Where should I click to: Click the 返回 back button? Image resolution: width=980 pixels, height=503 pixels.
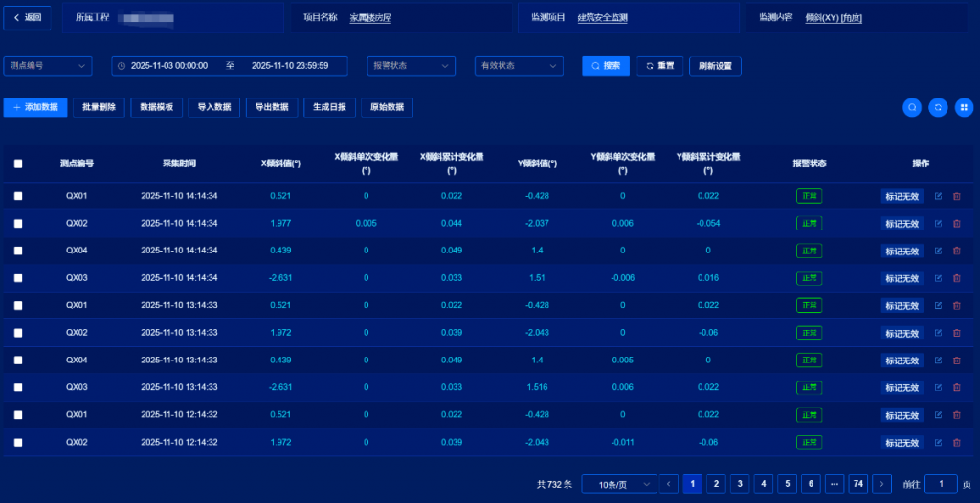click(27, 17)
